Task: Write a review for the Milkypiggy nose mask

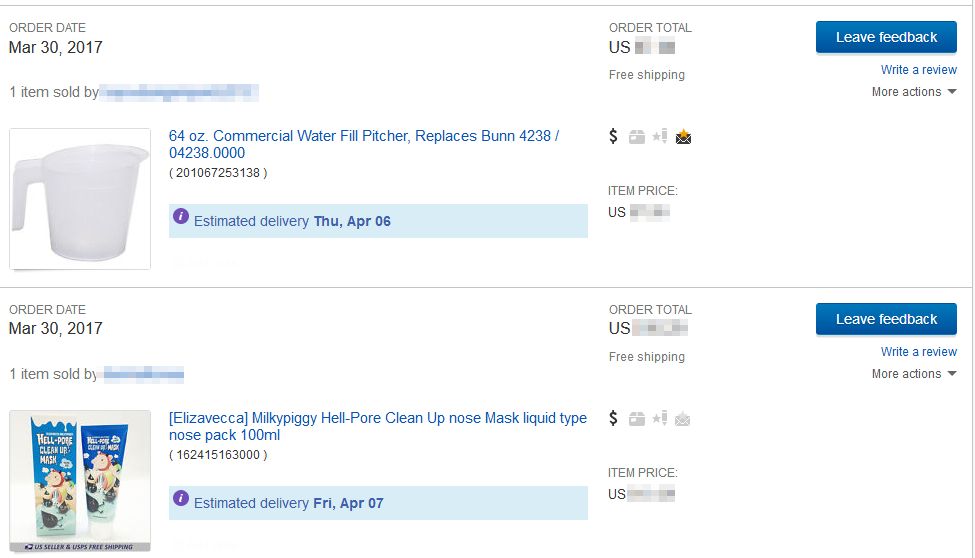Action: point(918,352)
